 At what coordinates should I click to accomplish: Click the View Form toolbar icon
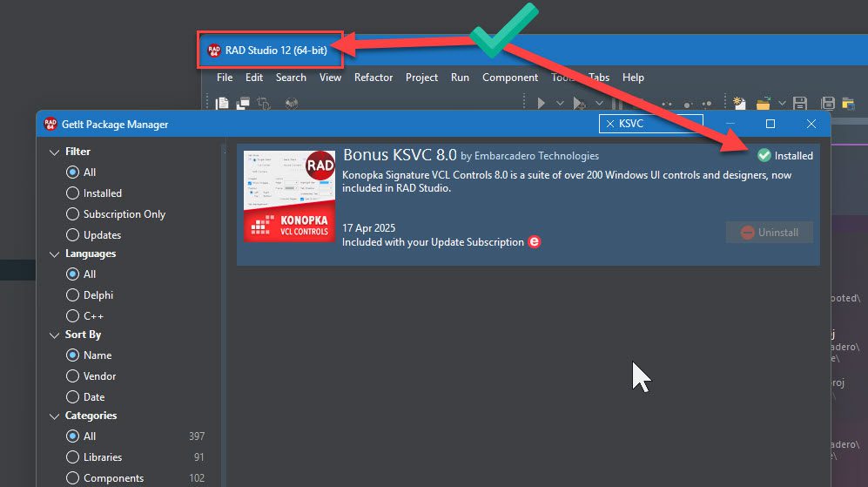point(243,103)
